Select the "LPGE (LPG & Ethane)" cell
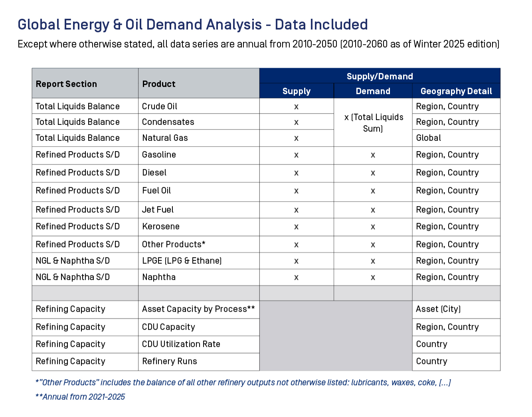Image resolution: width=532 pixels, height=417 pixels. click(x=182, y=261)
